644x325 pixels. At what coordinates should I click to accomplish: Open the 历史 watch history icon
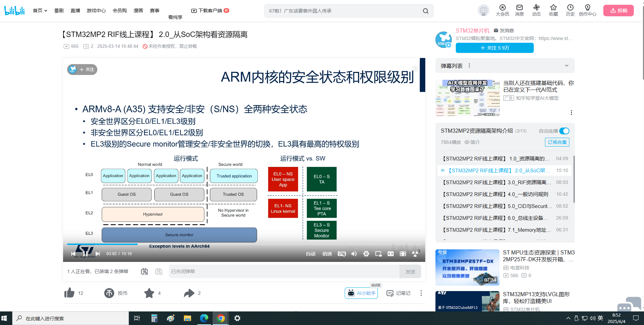coord(570,10)
